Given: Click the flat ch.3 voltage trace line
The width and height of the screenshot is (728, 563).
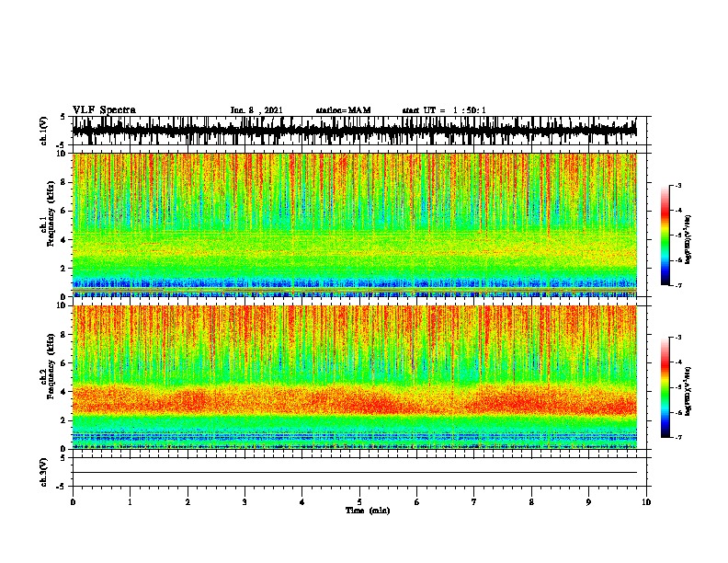Looking at the screenshot, I should [355, 473].
